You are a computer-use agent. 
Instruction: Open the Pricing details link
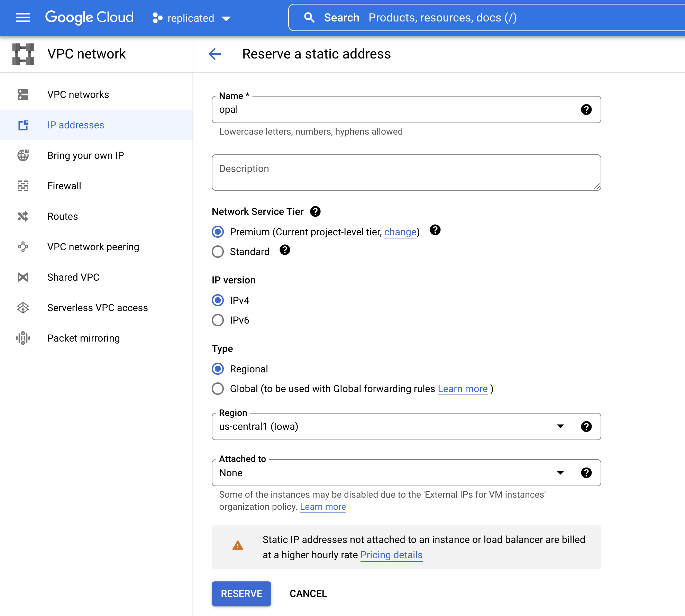pos(391,555)
